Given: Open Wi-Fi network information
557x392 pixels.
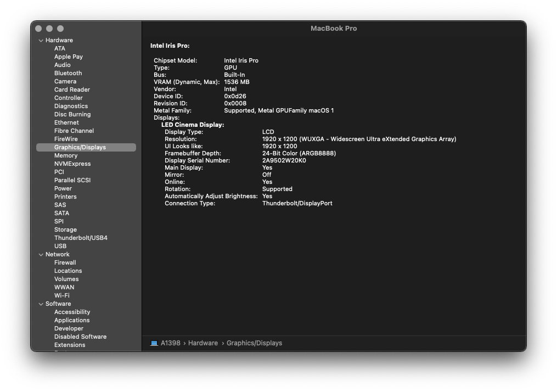Looking at the screenshot, I should point(62,295).
